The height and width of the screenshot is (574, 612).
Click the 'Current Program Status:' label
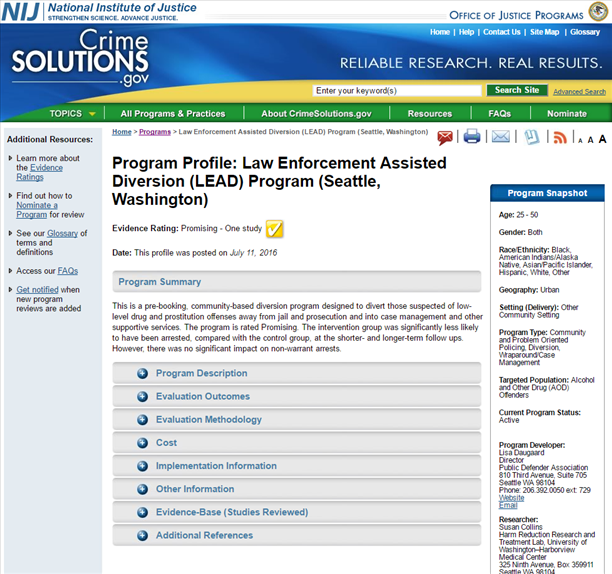coord(539,412)
